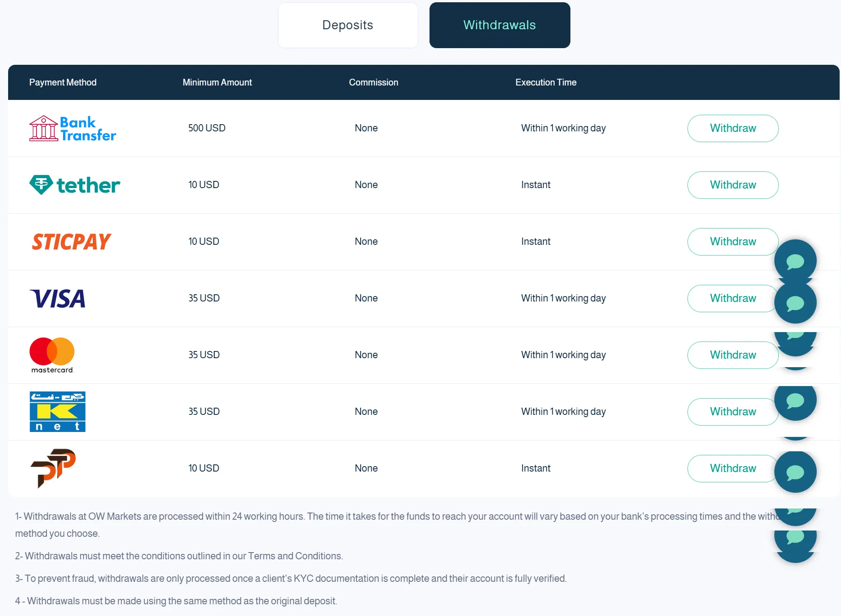Image resolution: width=841 pixels, height=616 pixels.
Task: Click the 500 USD minimum amount
Action: (x=207, y=128)
